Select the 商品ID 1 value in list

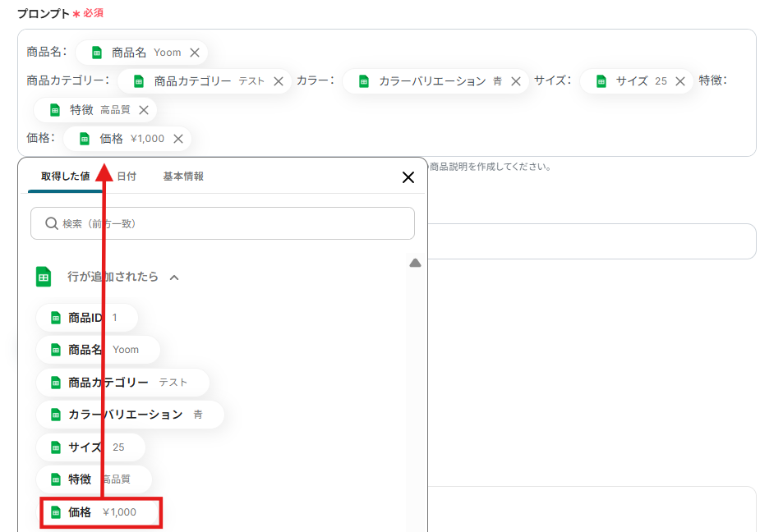(87, 318)
